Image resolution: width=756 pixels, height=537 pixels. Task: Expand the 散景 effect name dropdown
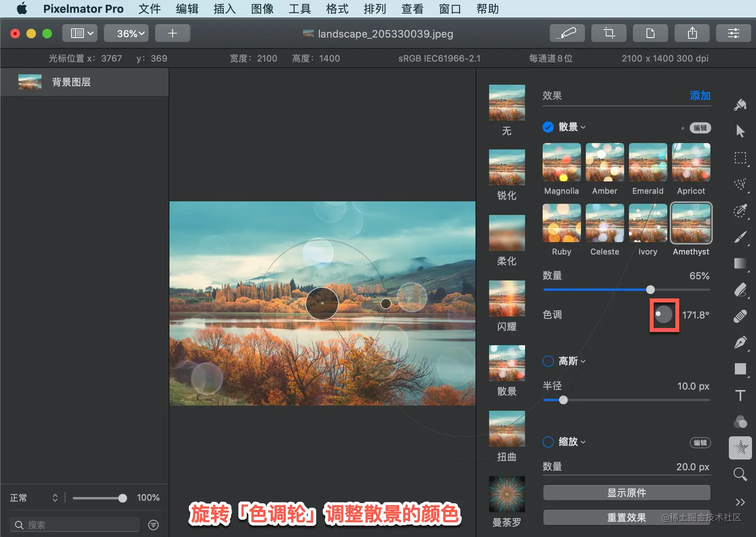point(572,127)
